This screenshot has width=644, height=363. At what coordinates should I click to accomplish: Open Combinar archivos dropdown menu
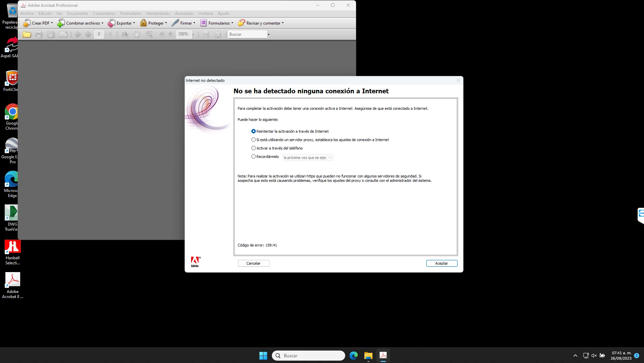point(80,23)
